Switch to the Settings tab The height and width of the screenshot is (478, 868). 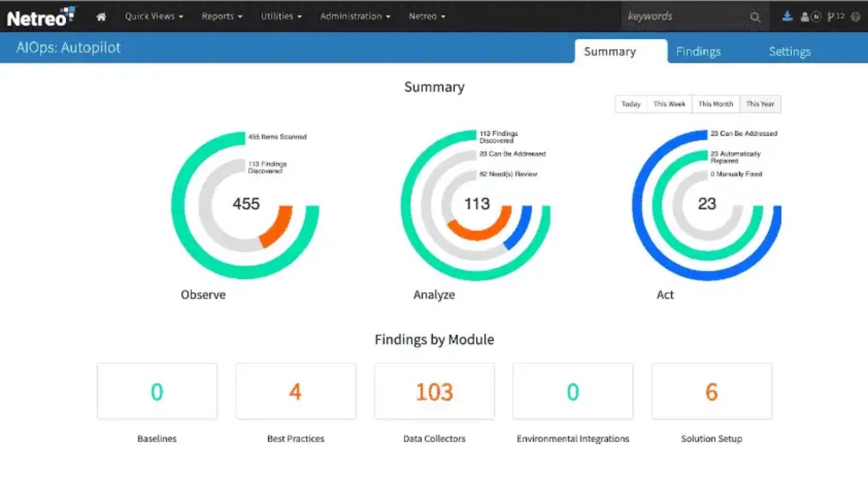pyautogui.click(x=790, y=52)
